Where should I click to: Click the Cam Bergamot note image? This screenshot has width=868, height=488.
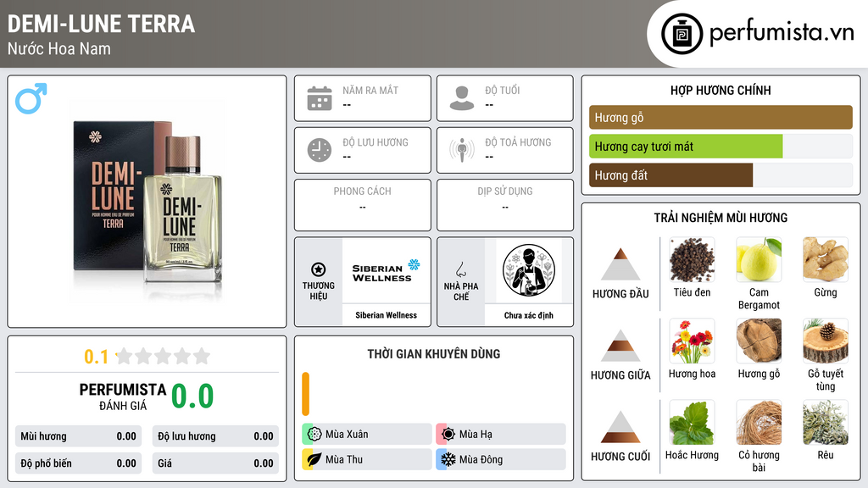coord(759,259)
